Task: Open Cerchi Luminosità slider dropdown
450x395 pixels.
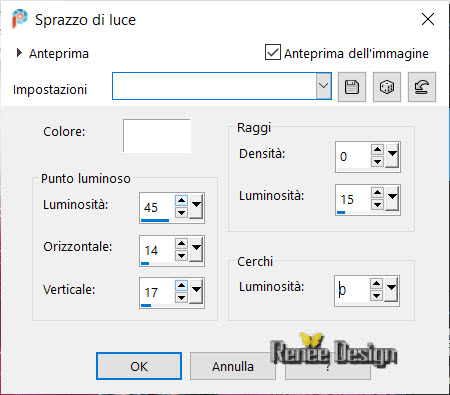Action: pos(391,289)
